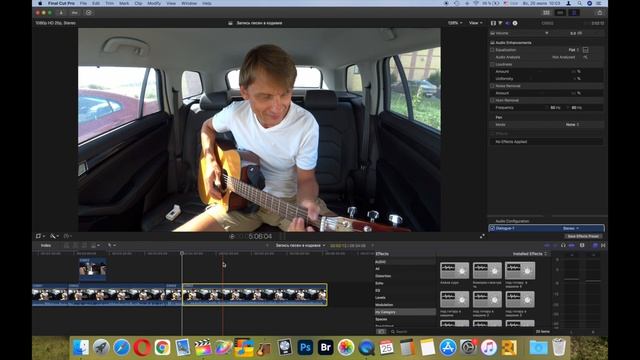The image size is (640, 360).
Task: Open Opera browser from the Dock
Action: 142,347
